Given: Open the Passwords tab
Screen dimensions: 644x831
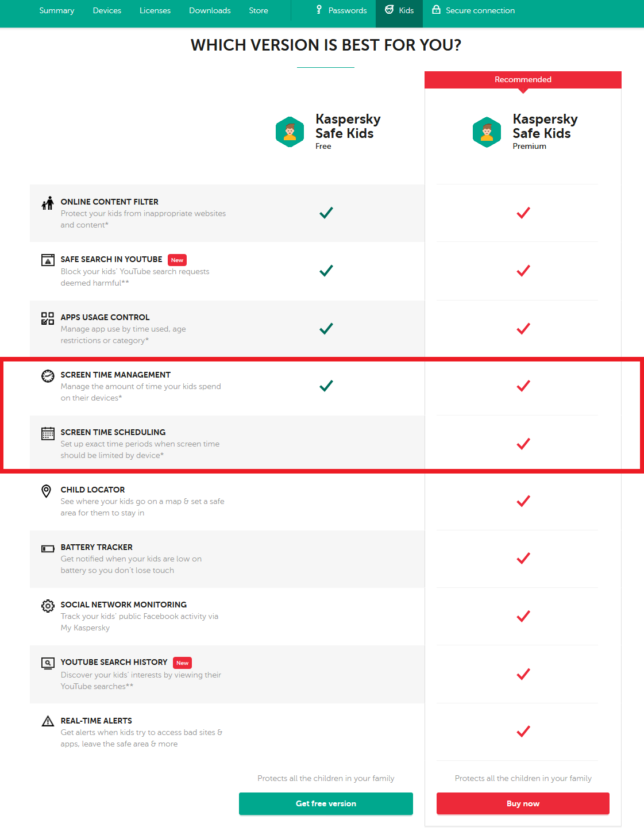Looking at the screenshot, I should [341, 10].
